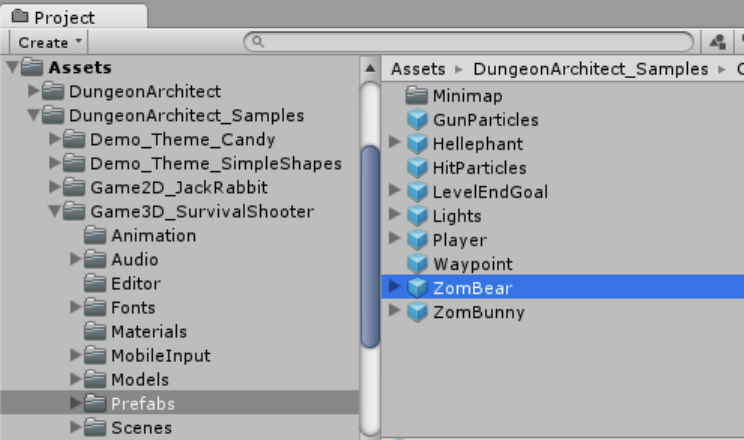The height and width of the screenshot is (440, 744).
Task: Expand the Player prefab children
Action: click(x=394, y=237)
